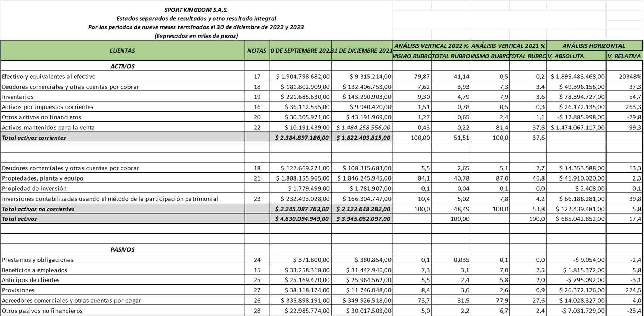Select the italic value "$ 1.484.258.556,00"
The image size is (644, 316).
pos(364,127)
